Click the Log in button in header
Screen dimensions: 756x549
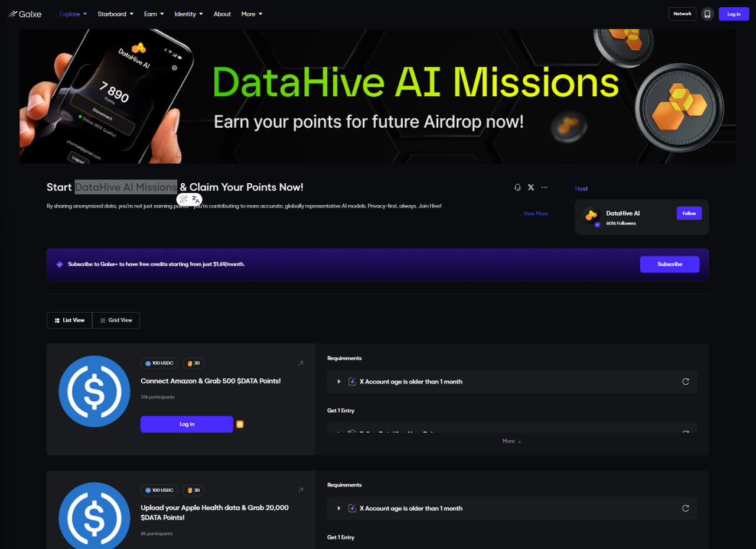pyautogui.click(x=734, y=14)
